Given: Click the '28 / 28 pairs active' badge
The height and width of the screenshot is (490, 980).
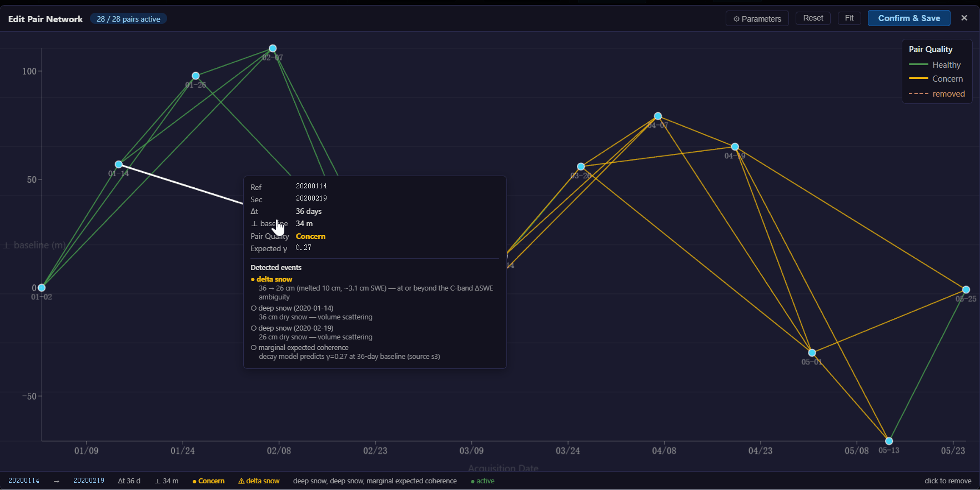Looking at the screenshot, I should pyautogui.click(x=128, y=19).
